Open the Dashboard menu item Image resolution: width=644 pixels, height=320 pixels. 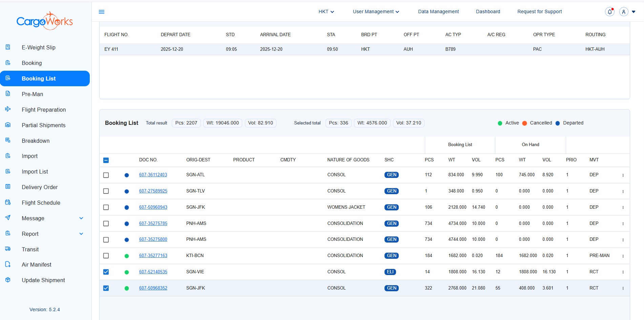coord(488,12)
